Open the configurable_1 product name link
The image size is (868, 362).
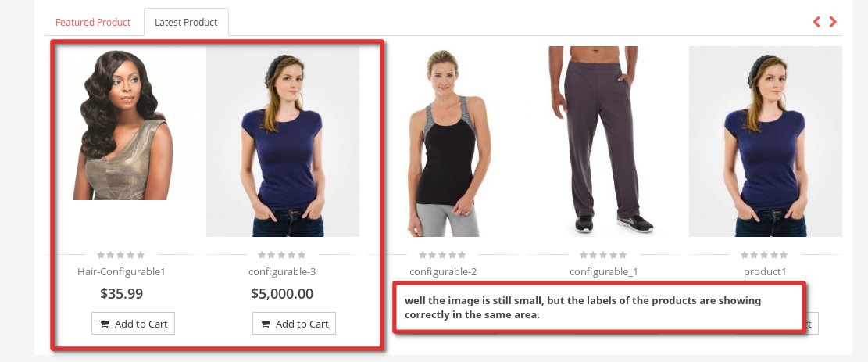(603, 271)
